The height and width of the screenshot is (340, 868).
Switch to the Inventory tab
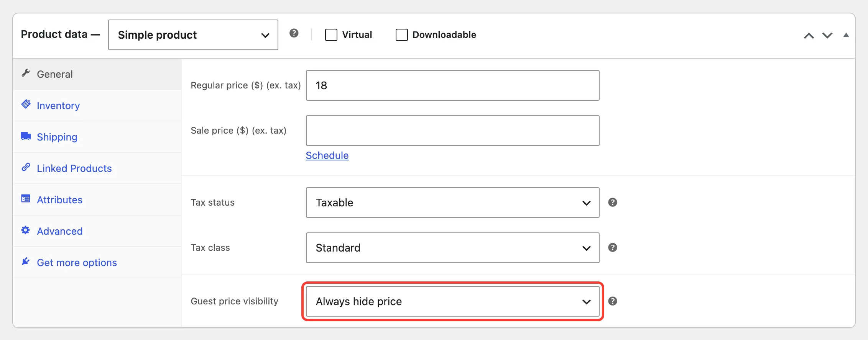(97, 106)
